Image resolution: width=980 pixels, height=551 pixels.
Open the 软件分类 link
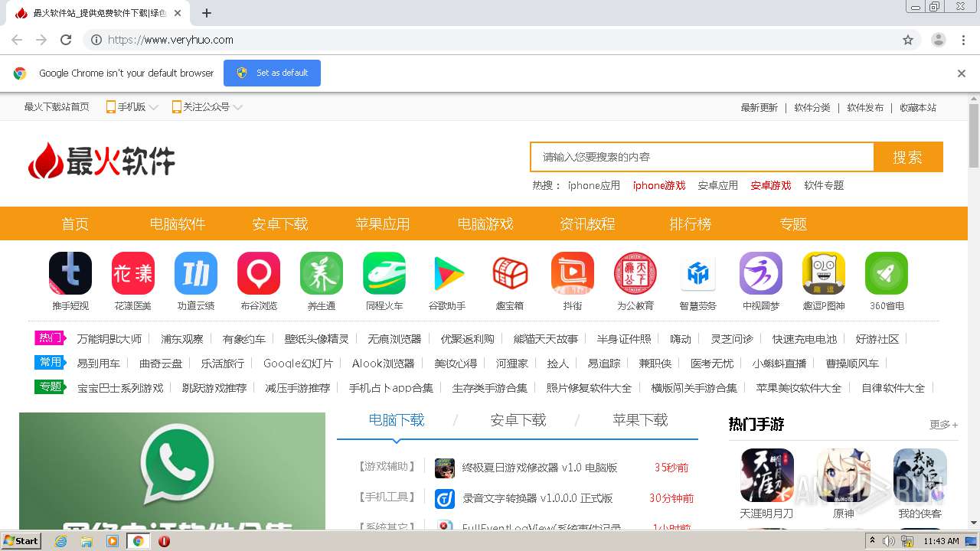pos(812,108)
